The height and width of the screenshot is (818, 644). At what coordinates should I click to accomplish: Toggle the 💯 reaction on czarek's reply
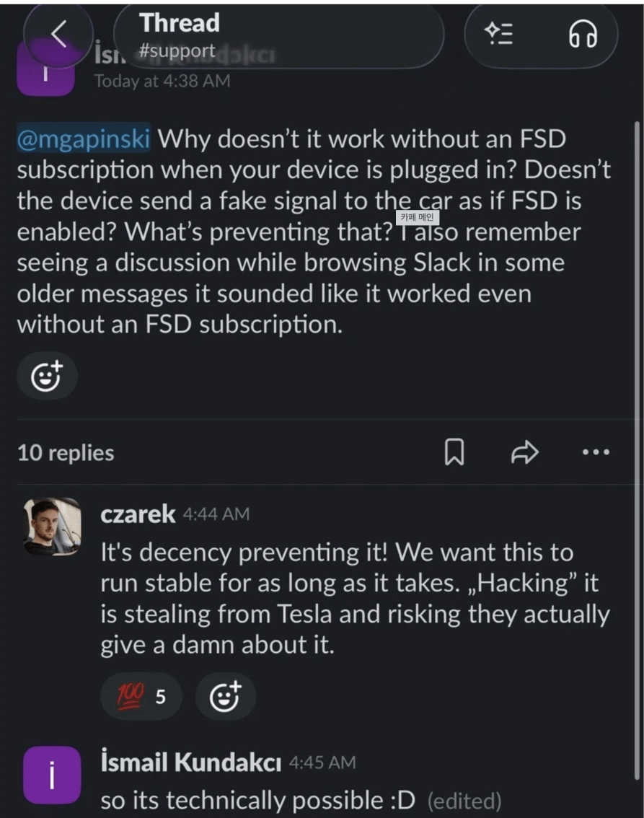tap(141, 695)
